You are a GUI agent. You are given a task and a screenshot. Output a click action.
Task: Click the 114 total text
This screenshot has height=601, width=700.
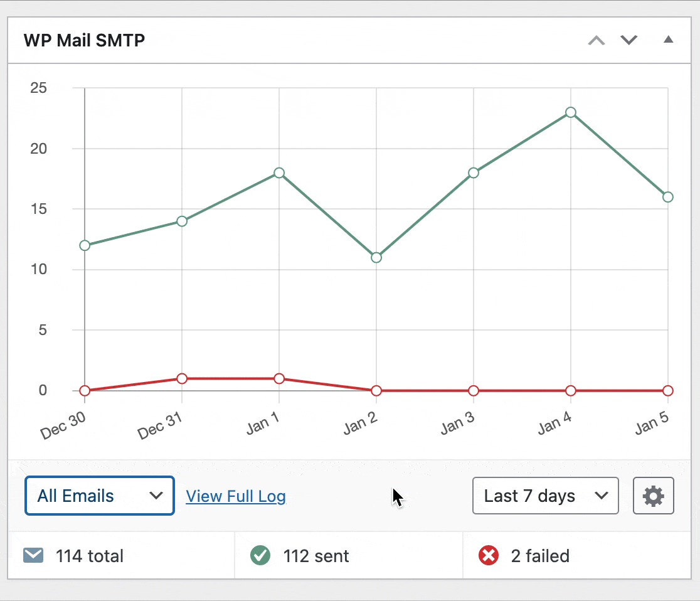click(89, 556)
